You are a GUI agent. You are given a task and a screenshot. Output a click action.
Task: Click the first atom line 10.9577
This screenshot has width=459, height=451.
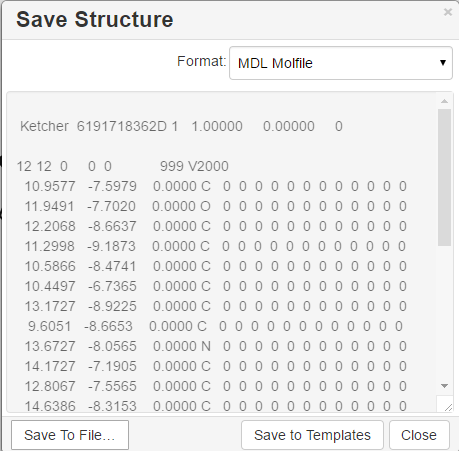[x=216, y=186]
